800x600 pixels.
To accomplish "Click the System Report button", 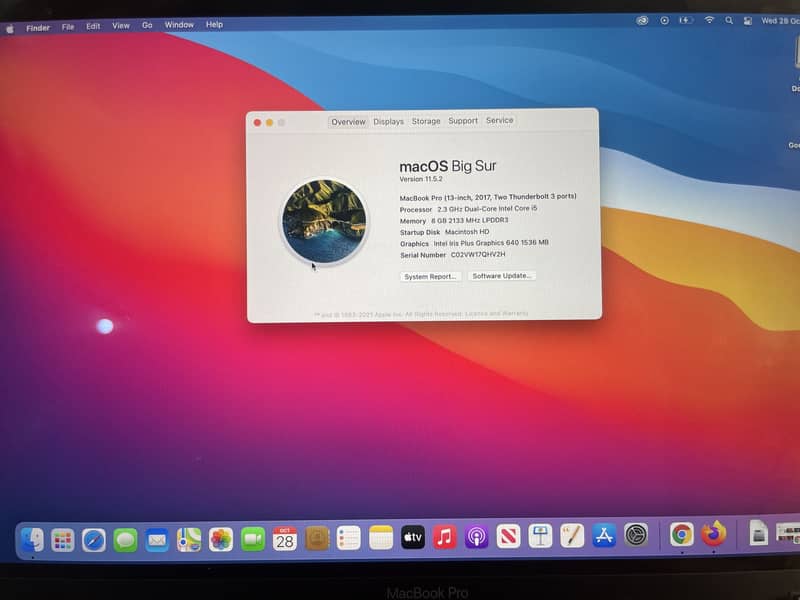I will pyautogui.click(x=430, y=277).
